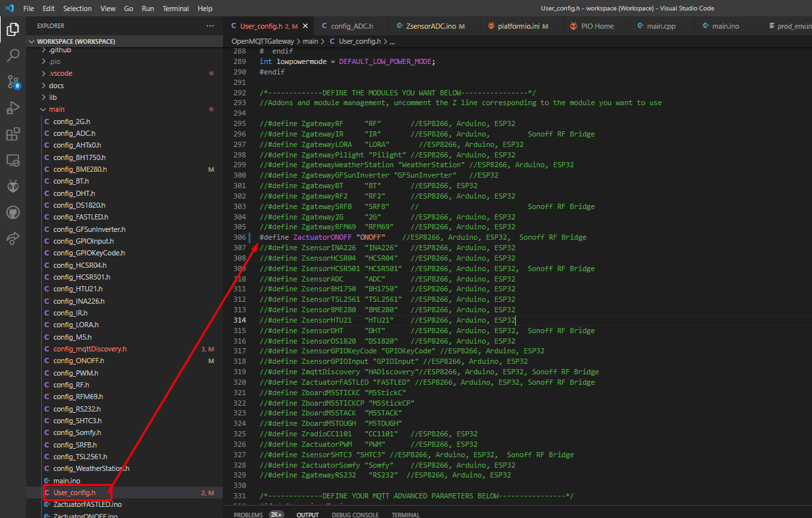
Task: Expand the .pio folder
Action: click(x=124, y=61)
